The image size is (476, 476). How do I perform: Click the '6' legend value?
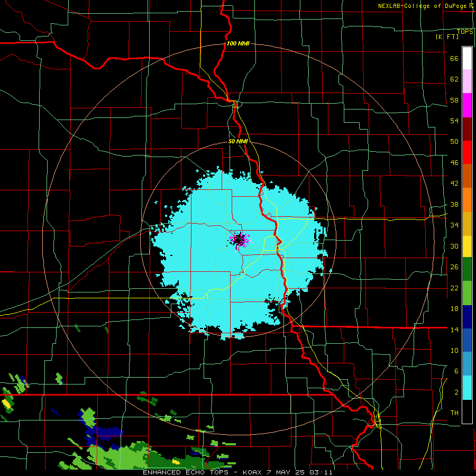[x=456, y=371]
